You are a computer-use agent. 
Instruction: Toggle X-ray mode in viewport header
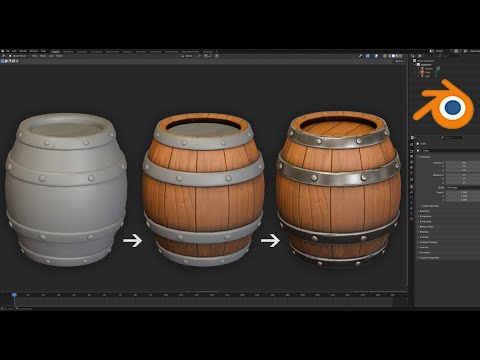(x=384, y=56)
